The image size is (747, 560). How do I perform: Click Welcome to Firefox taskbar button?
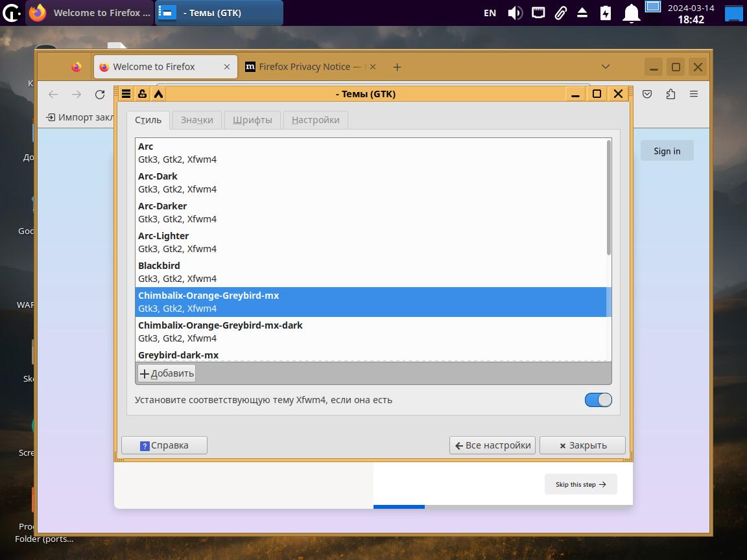pos(90,13)
